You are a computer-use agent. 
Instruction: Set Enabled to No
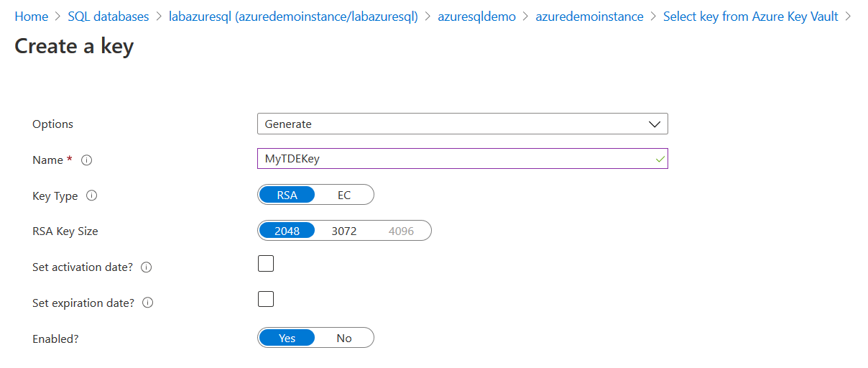click(x=344, y=338)
